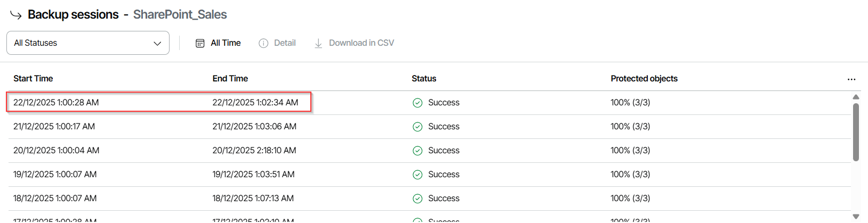Open the column options ellipsis menu
This screenshot has width=868, height=223.
click(x=851, y=79)
